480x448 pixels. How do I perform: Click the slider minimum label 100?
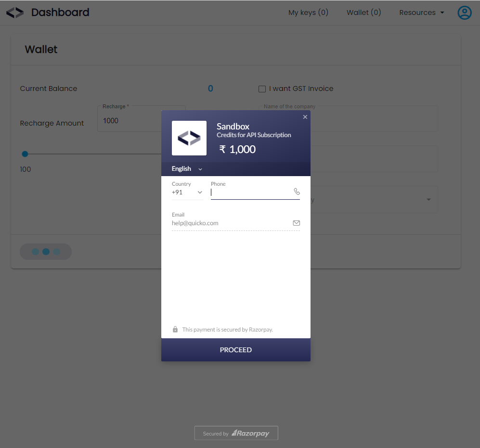point(26,169)
